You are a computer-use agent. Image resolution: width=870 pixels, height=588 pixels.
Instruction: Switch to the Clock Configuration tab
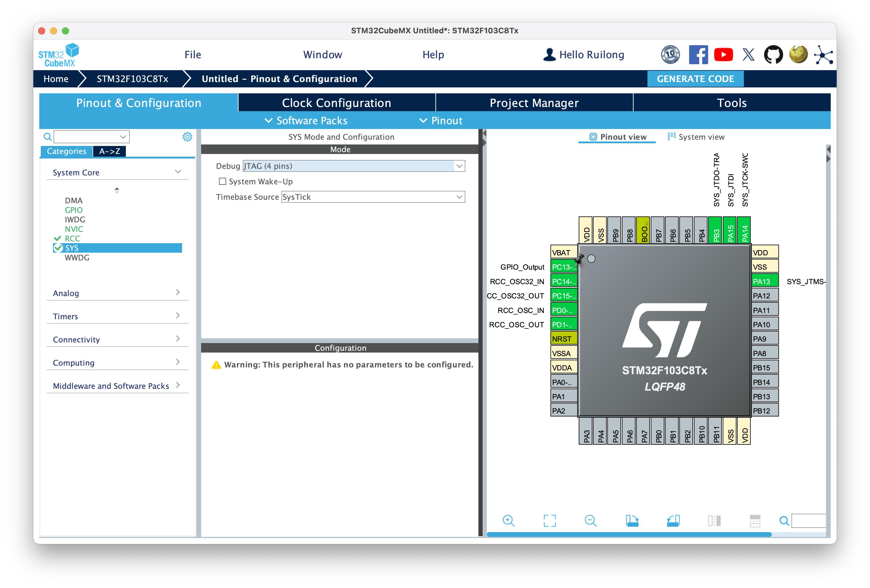(x=336, y=103)
